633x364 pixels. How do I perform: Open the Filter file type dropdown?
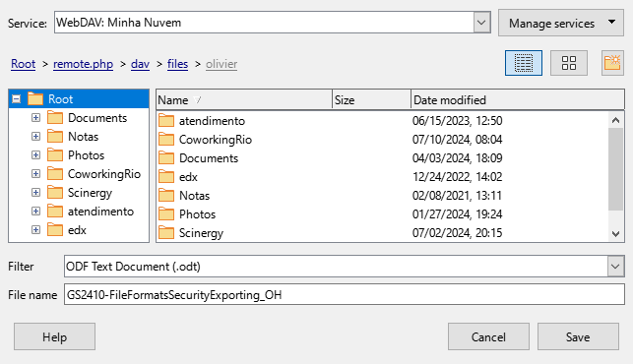(x=615, y=267)
